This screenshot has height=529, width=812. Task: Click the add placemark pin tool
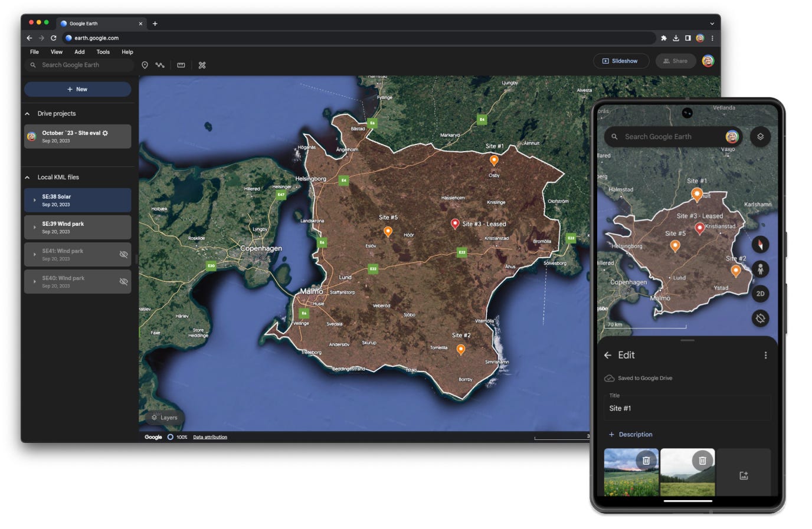pos(145,65)
